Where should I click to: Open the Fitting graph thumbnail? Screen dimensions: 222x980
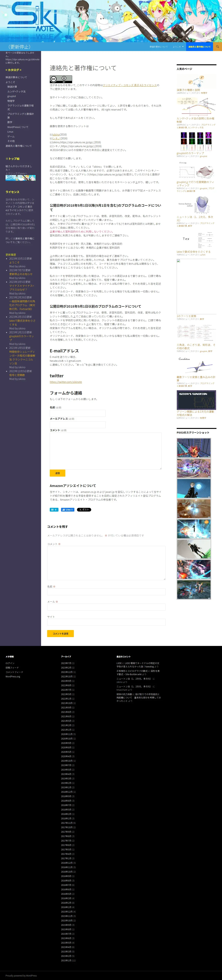click(196, 170)
